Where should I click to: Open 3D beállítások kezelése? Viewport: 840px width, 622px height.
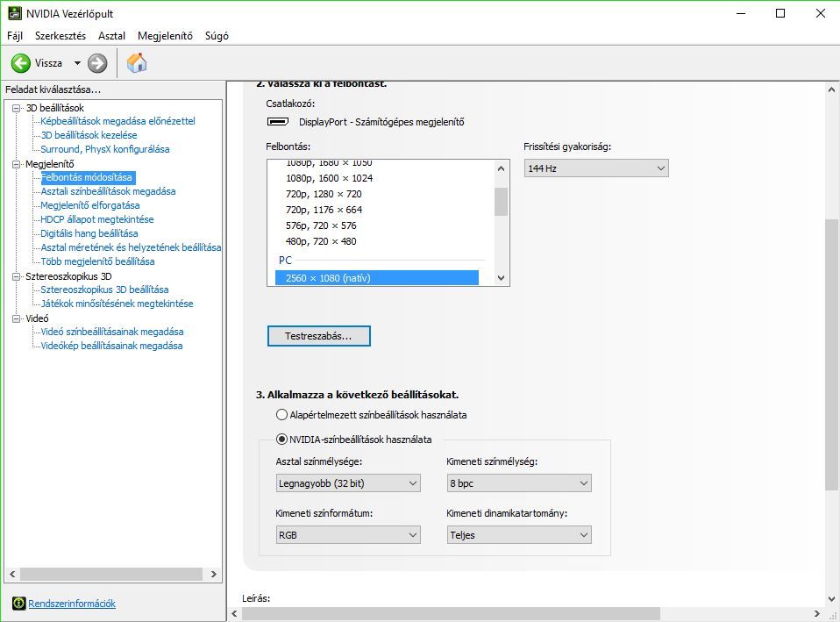(89, 135)
